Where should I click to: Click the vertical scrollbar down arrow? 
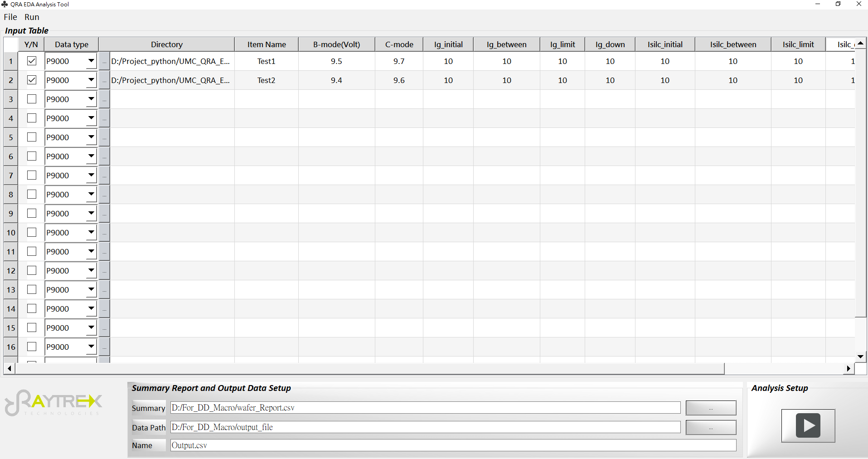[861, 357]
